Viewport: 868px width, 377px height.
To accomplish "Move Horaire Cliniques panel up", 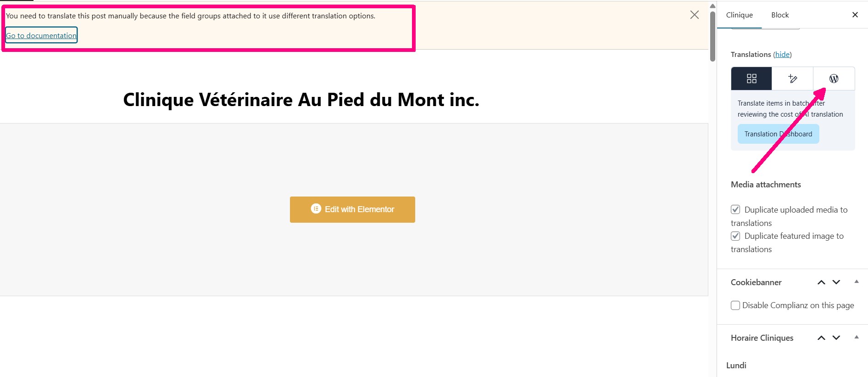I will [821, 338].
